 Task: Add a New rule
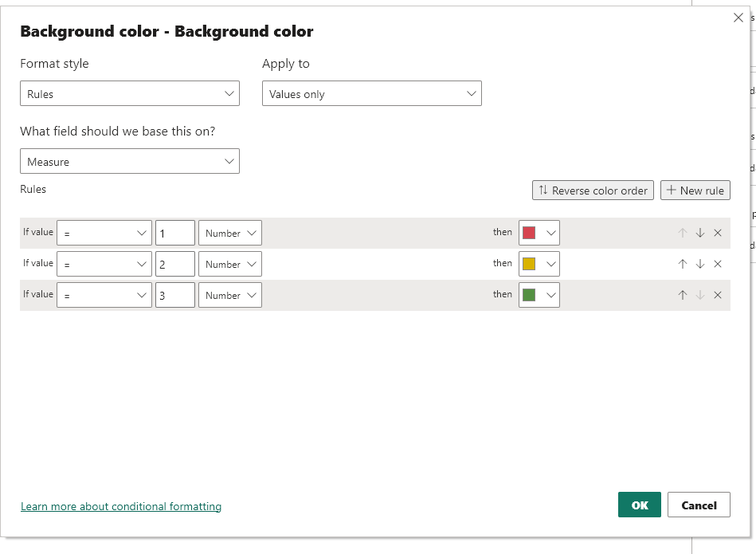point(695,191)
